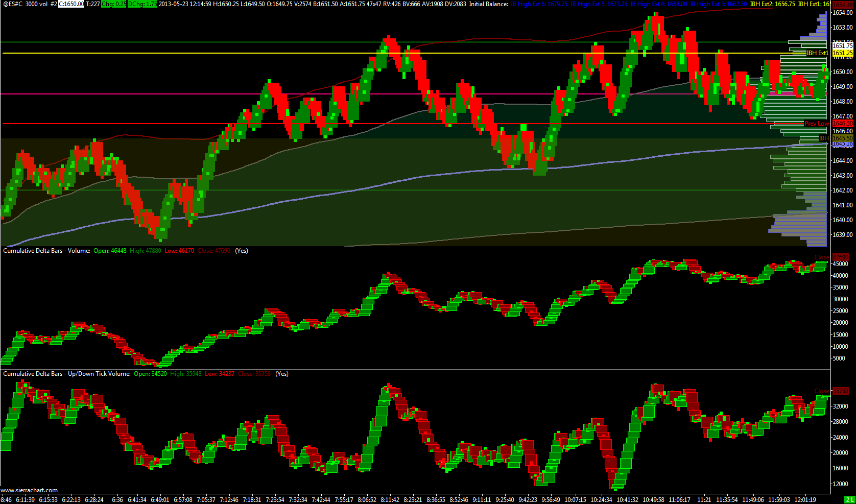
Task: Select the C:1650.00 close value
Action: [x=71, y=4]
